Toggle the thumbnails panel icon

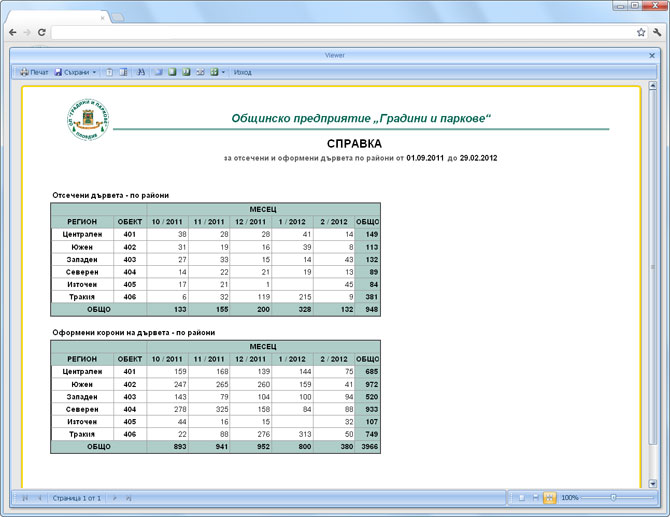pos(123,72)
